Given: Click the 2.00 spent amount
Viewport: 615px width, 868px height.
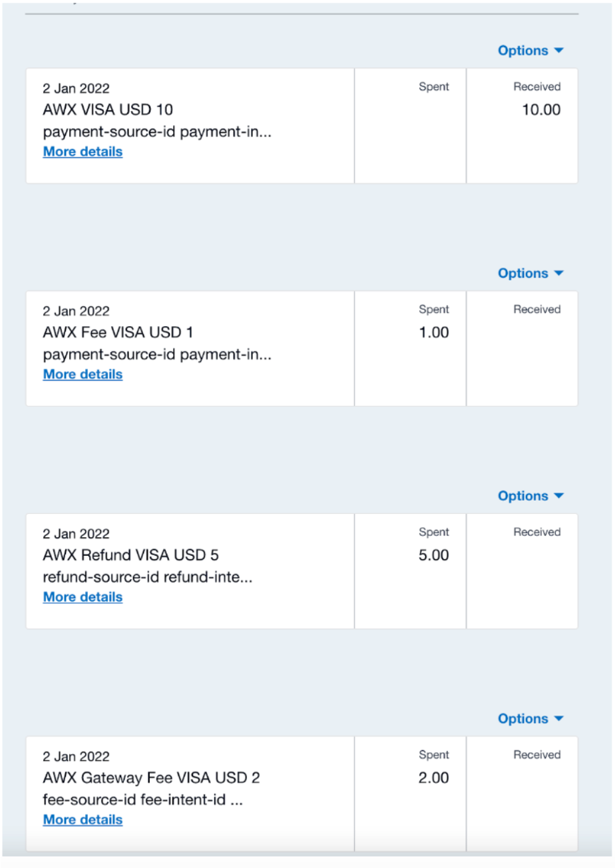Looking at the screenshot, I should [x=433, y=778].
